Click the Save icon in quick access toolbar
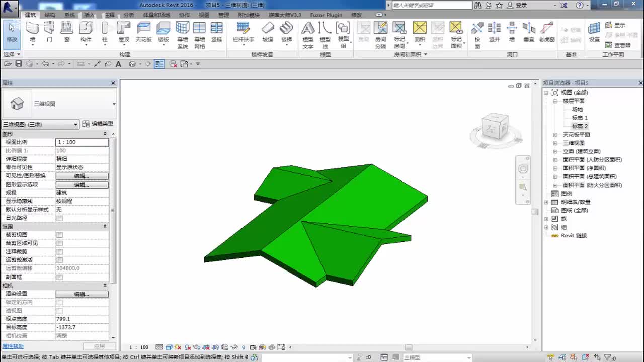The height and width of the screenshot is (362, 644). point(19,64)
